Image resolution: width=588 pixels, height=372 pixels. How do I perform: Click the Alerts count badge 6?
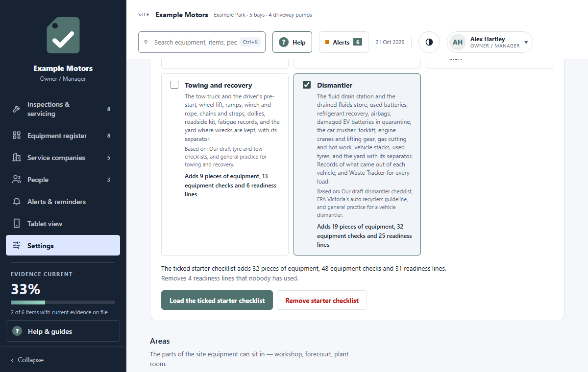pos(358,42)
